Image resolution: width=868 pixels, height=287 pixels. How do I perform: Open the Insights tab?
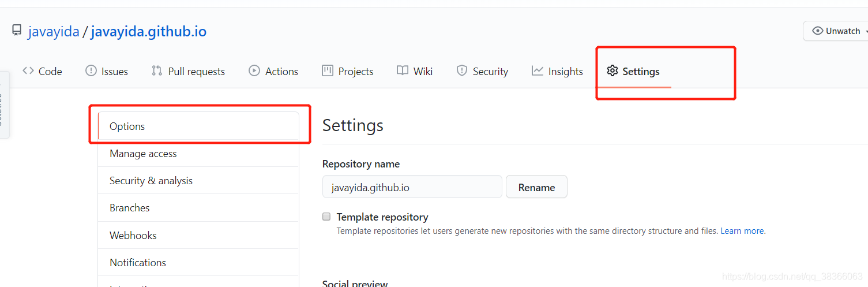coord(557,72)
